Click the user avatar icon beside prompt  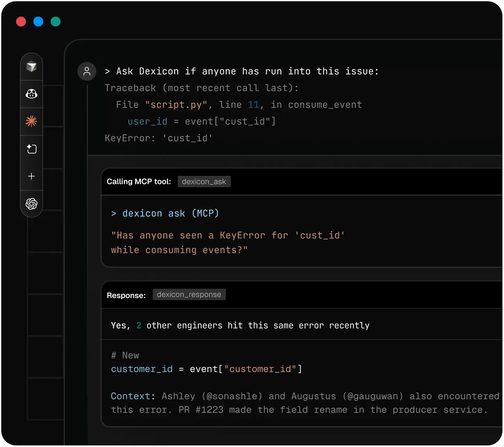click(x=87, y=71)
